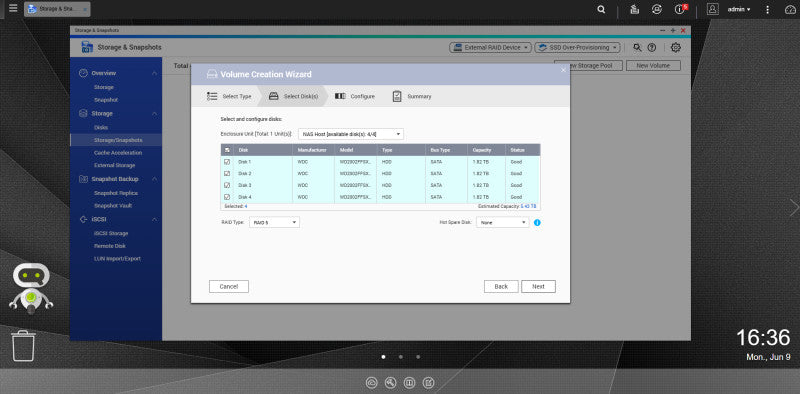Switch to Storage & Snapshots taskbar tab

(x=57, y=9)
